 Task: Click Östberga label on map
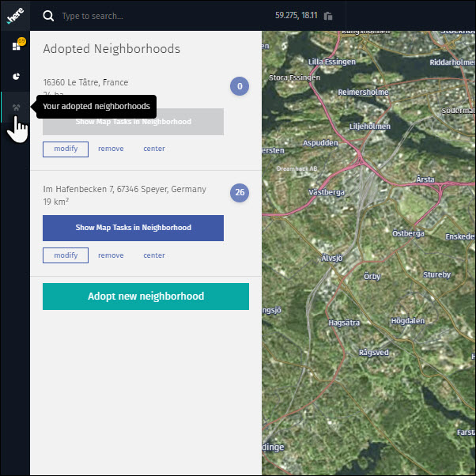[x=408, y=233]
